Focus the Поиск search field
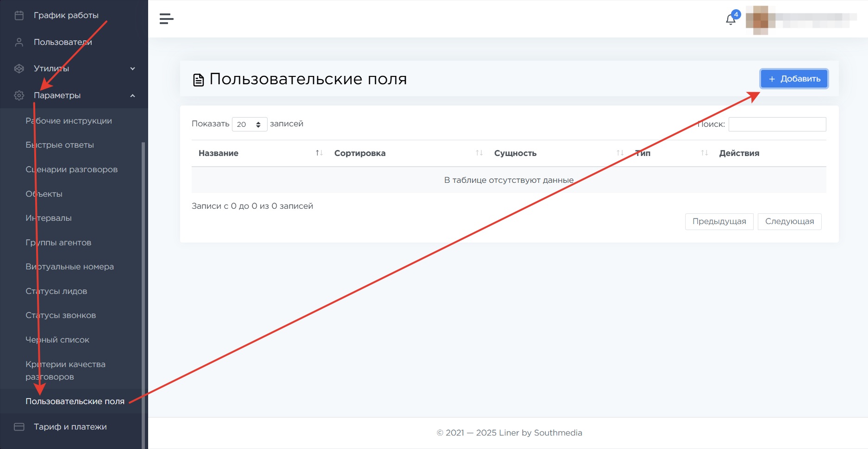This screenshot has height=449, width=868. coord(777,124)
